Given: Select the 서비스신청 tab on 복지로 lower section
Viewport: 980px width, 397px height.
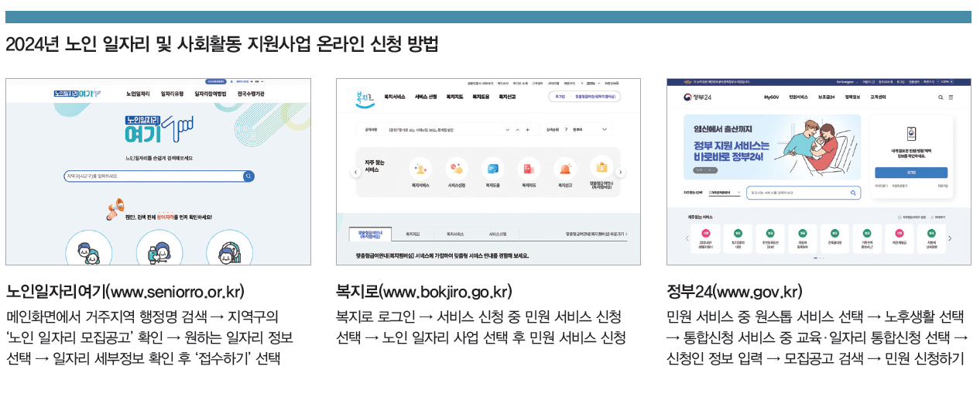Looking at the screenshot, I should click(499, 234).
